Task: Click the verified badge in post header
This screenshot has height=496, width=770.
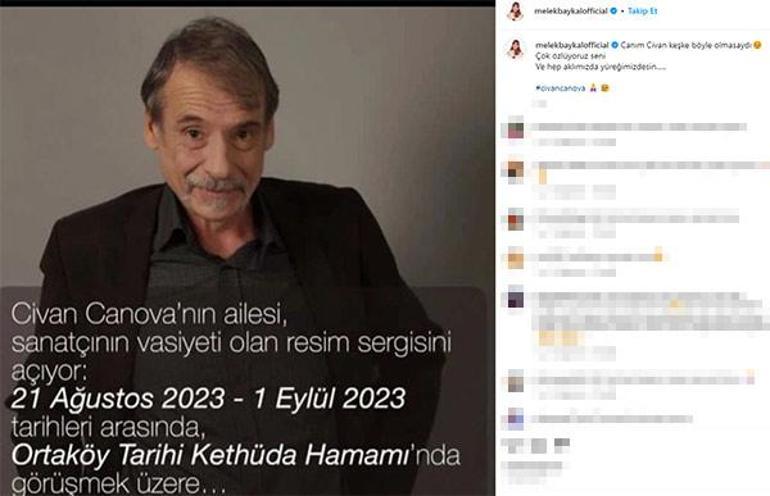Action: click(x=613, y=11)
